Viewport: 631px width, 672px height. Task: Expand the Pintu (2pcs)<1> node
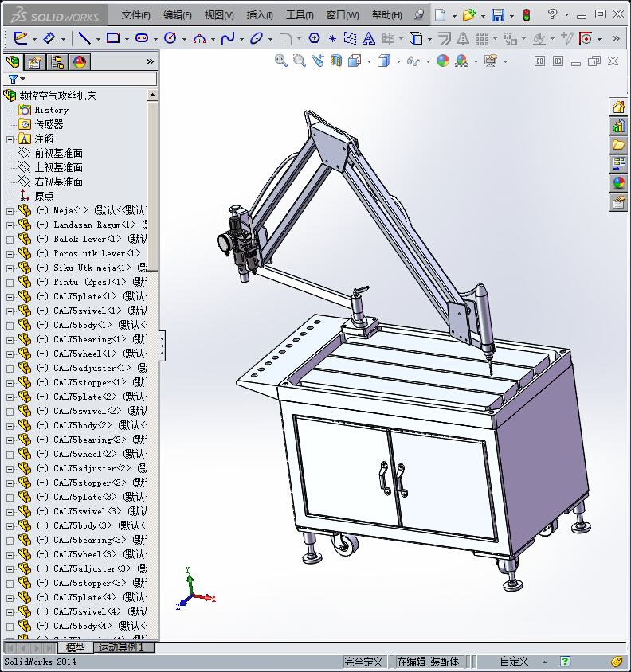coord(10,283)
